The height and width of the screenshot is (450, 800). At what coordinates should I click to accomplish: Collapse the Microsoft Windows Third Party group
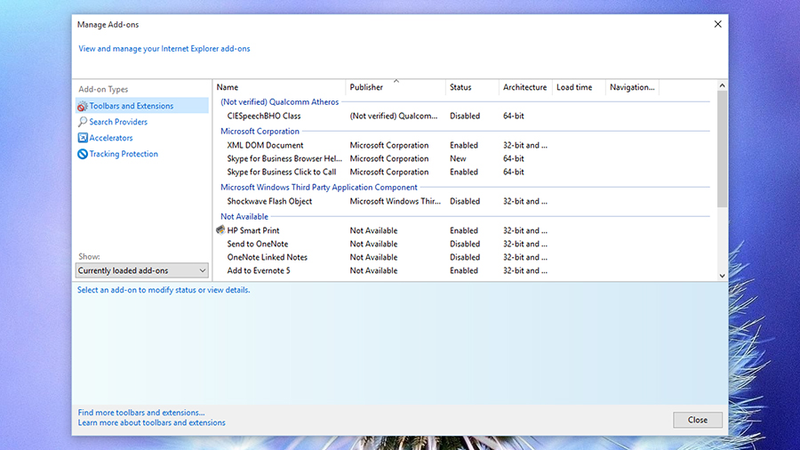pos(319,187)
